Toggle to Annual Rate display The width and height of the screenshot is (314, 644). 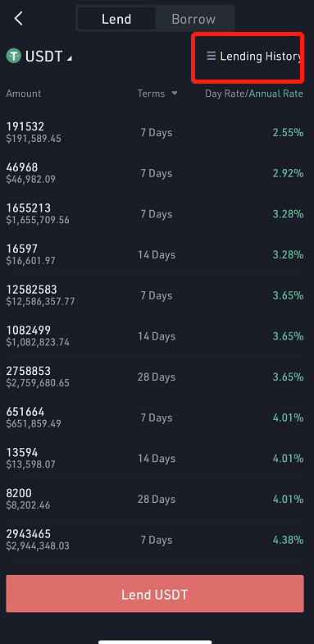pos(276,94)
